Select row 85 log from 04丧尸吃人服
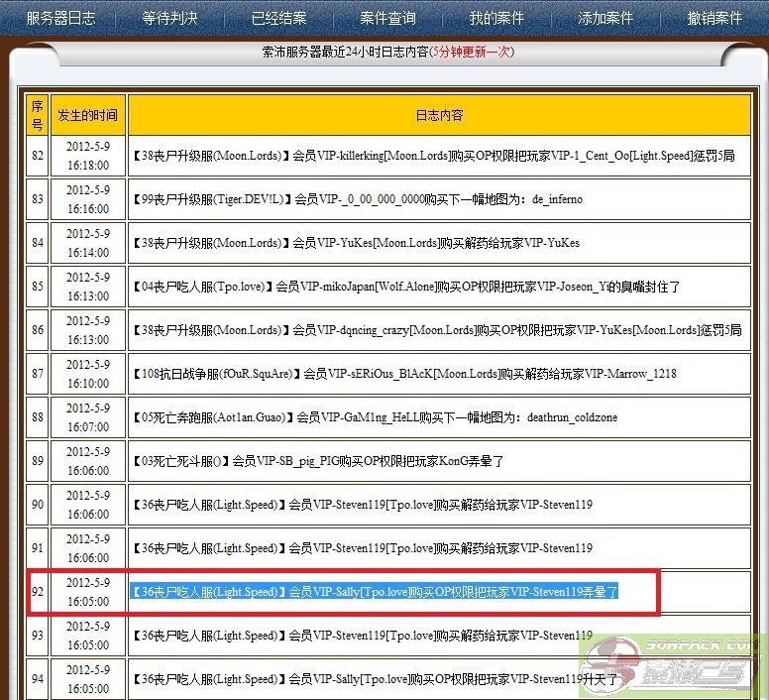Viewport: 769px width, 700px height. click(405, 287)
